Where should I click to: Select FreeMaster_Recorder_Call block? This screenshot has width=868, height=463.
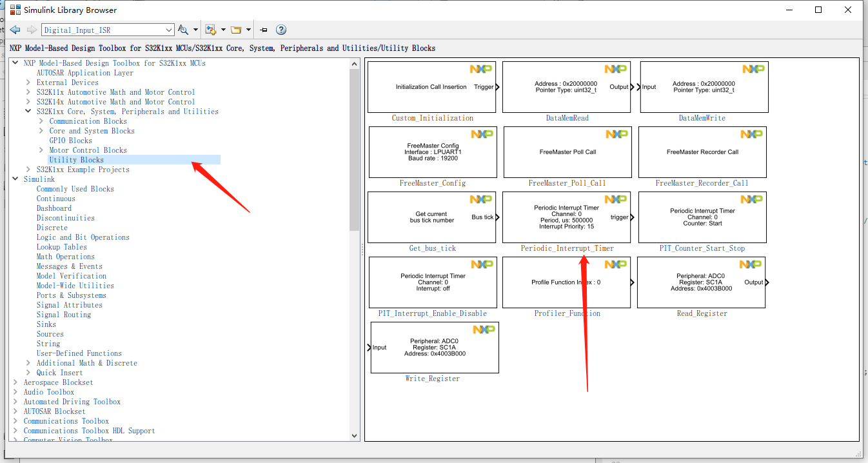pyautogui.click(x=702, y=152)
